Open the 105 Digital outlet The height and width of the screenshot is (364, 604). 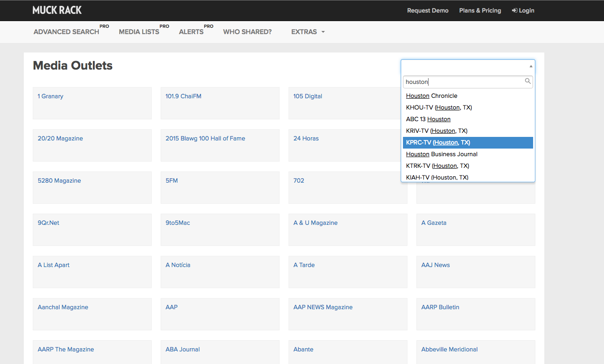pyautogui.click(x=307, y=96)
